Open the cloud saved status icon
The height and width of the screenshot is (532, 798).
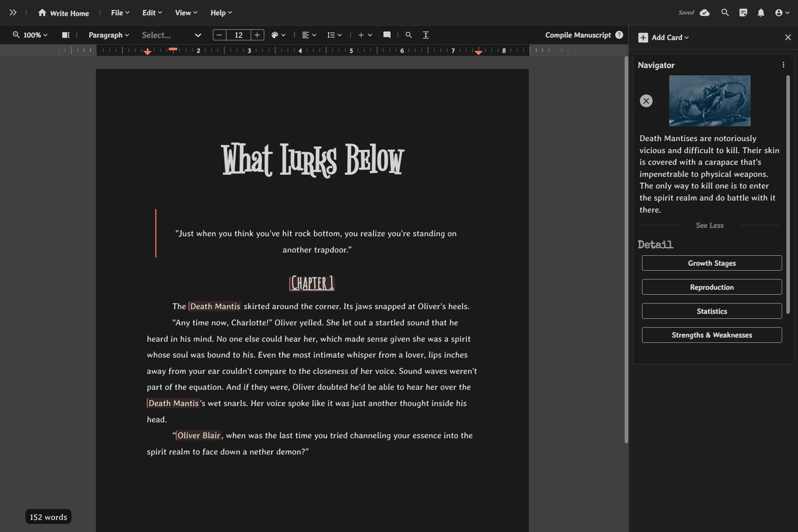click(704, 13)
